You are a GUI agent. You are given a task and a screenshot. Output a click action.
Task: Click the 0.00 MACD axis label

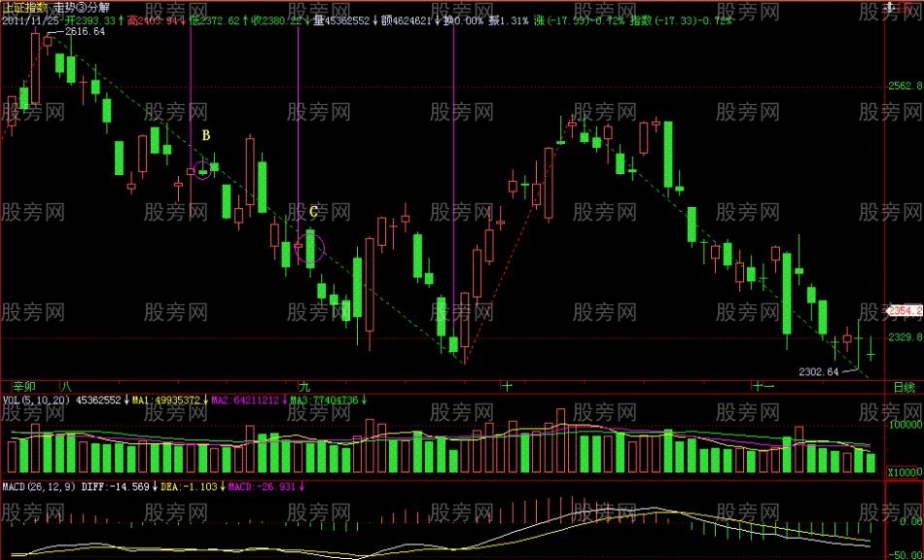(911, 522)
